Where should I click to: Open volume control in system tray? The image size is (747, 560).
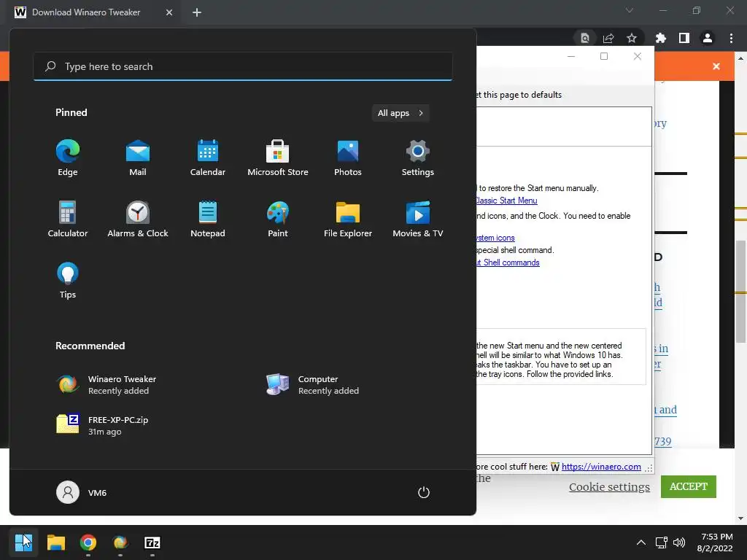click(x=679, y=542)
